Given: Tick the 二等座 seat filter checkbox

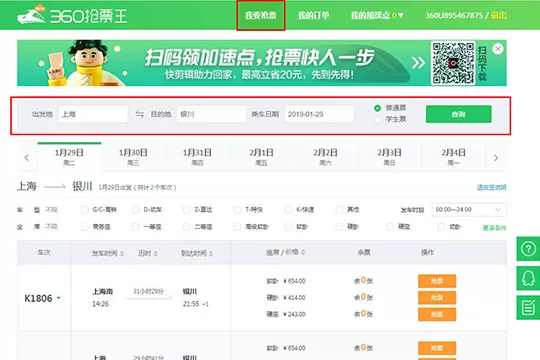Looking at the screenshot, I should 186,227.
